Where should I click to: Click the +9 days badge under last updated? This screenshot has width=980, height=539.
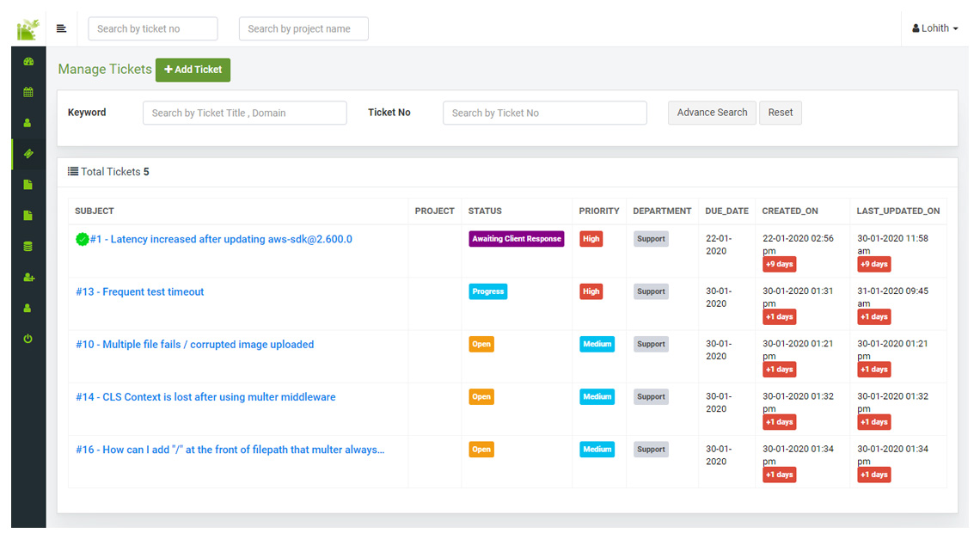click(x=873, y=264)
